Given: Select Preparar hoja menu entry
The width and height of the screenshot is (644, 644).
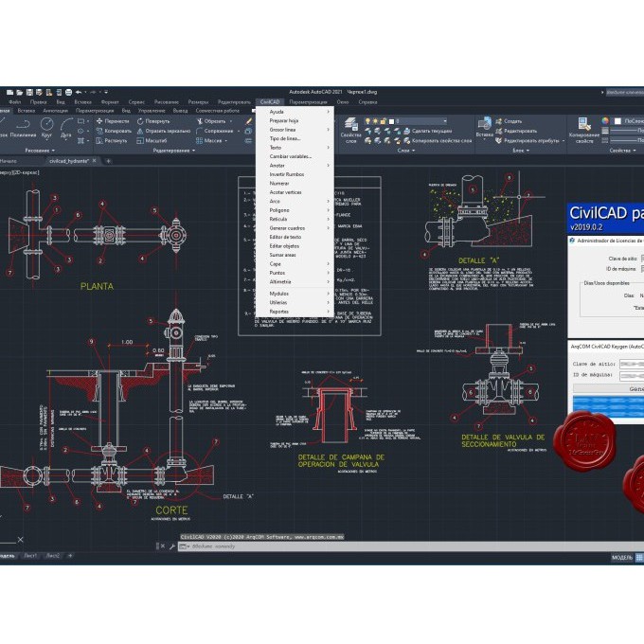Looking at the screenshot, I should pos(295,121).
